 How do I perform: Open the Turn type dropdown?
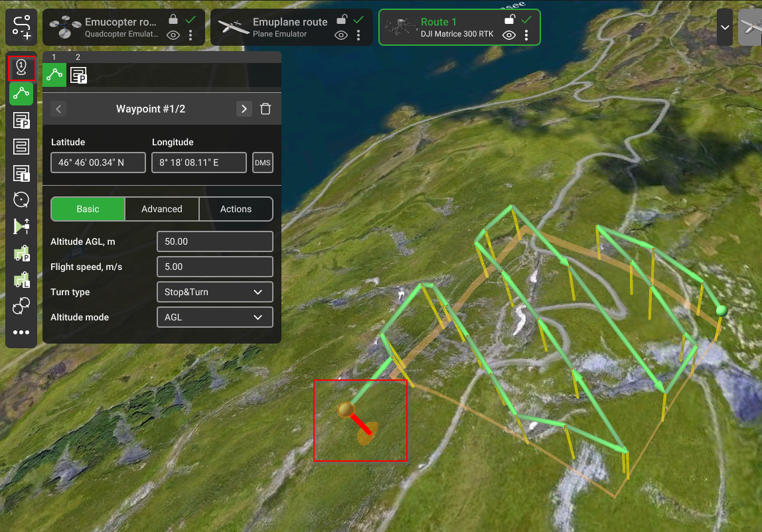214,292
